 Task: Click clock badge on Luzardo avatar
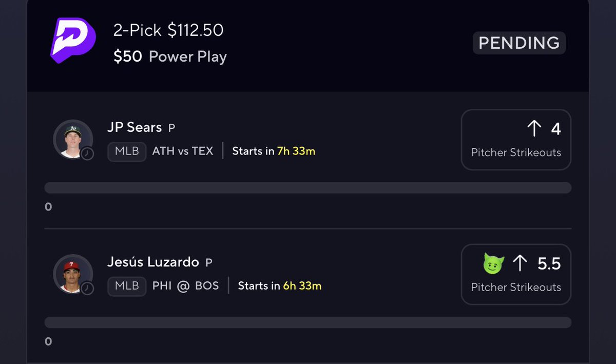(x=87, y=288)
